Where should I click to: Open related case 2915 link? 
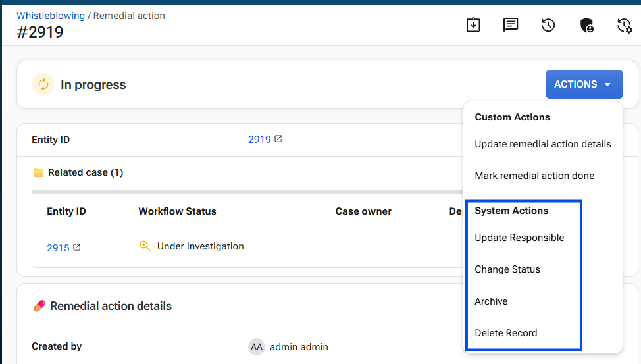(58, 248)
